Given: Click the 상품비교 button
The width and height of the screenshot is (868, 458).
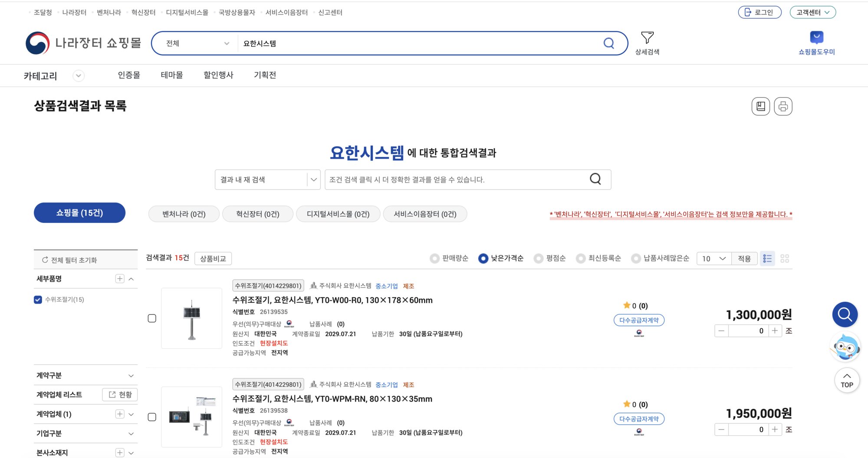Looking at the screenshot, I should coord(213,258).
